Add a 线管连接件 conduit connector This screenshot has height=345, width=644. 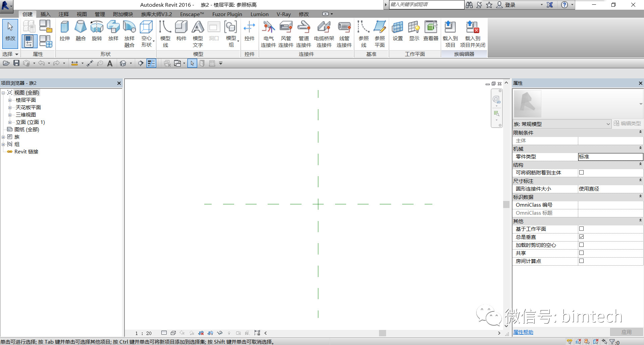[x=344, y=34]
